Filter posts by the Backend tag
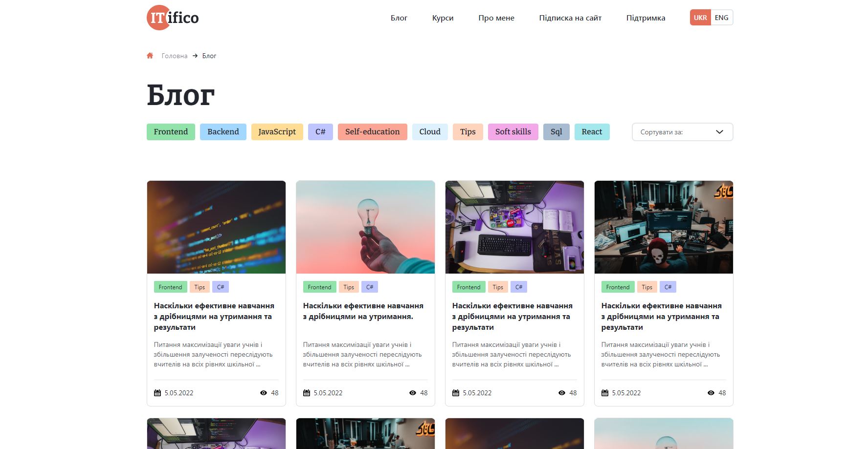Viewport: 868px width, 449px height. tap(223, 132)
